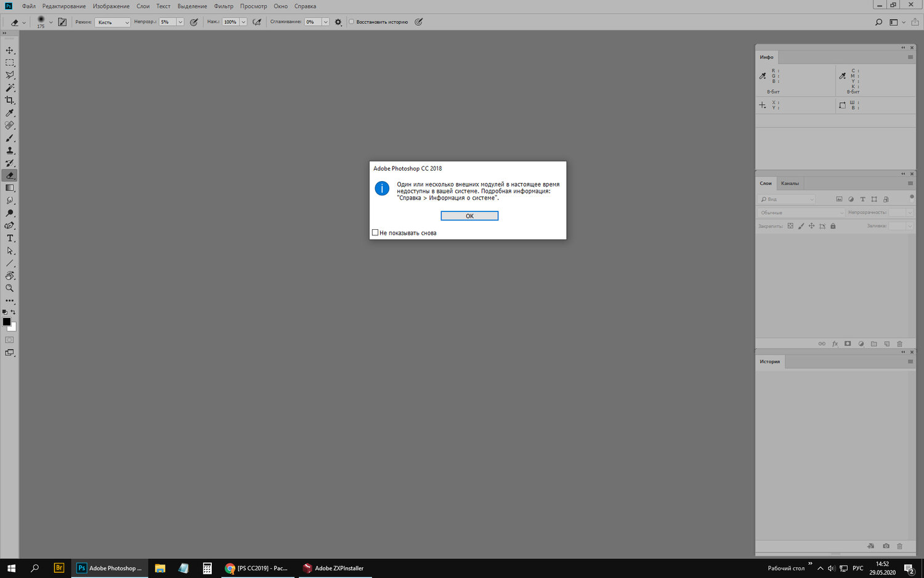
Task: Select the Zoom magnifier tool
Action: tap(10, 288)
